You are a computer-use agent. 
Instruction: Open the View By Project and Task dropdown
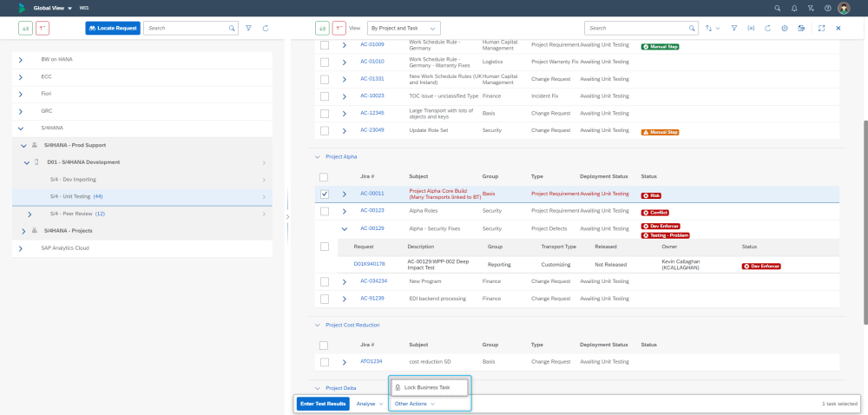(404, 28)
